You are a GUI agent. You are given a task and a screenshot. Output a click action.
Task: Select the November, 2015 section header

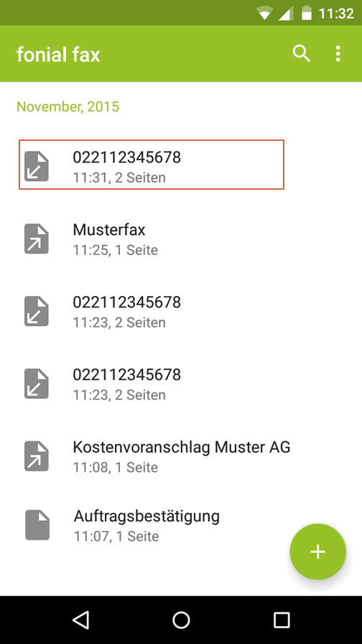68,107
